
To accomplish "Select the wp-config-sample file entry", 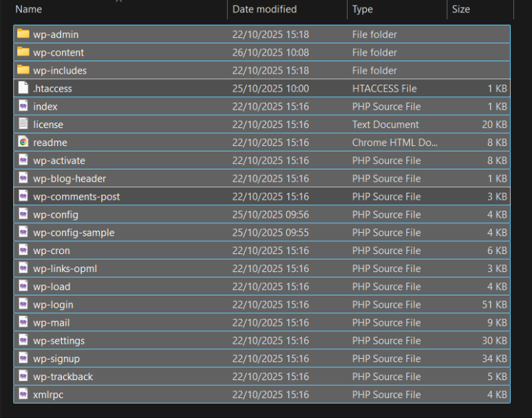I will [x=74, y=233].
